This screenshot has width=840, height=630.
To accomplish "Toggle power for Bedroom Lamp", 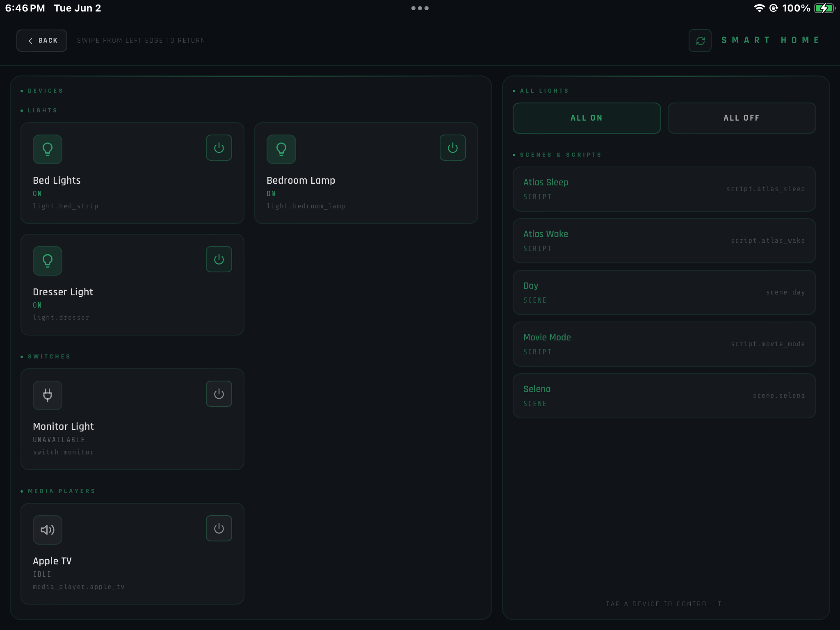I will [x=453, y=148].
